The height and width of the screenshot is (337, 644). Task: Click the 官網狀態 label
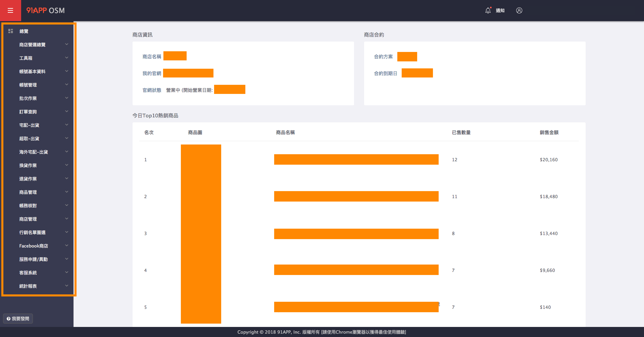tap(152, 90)
